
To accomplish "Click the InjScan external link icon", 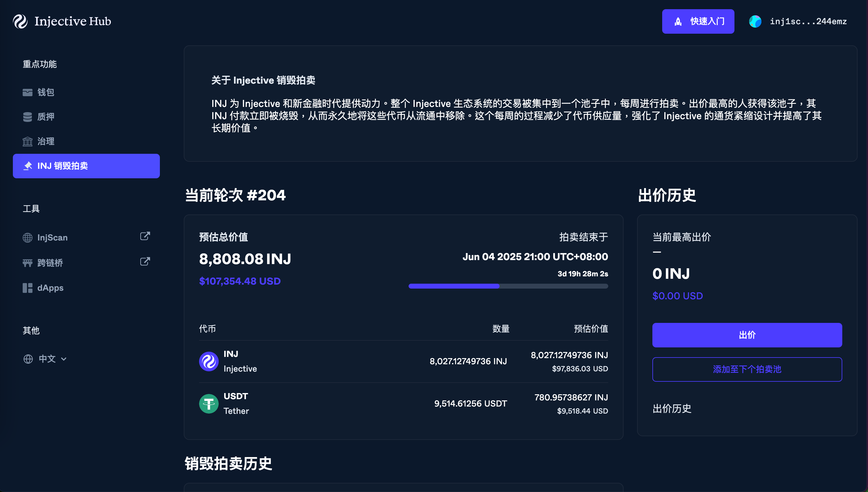I will pos(145,236).
